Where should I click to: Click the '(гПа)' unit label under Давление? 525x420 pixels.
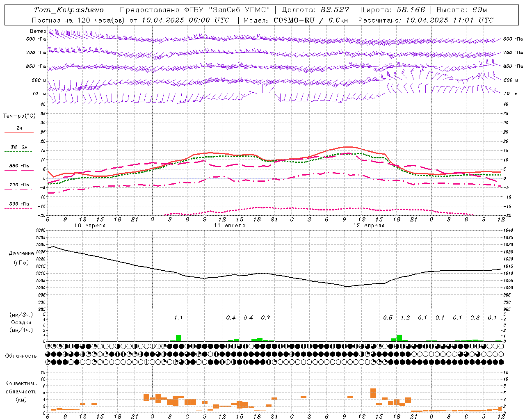(21, 263)
